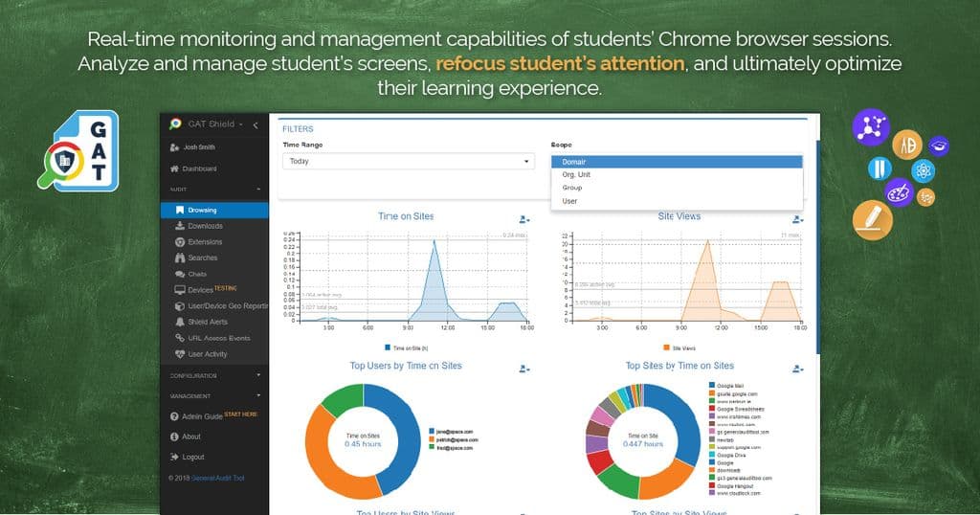Open export menu on Site Views chart
The width and height of the screenshot is (980, 515).
tap(797, 219)
